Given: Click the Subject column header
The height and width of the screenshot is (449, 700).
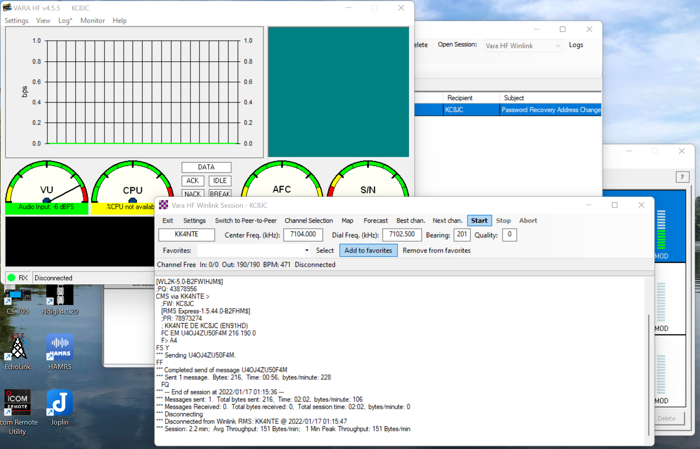Looking at the screenshot, I should click(x=550, y=98).
